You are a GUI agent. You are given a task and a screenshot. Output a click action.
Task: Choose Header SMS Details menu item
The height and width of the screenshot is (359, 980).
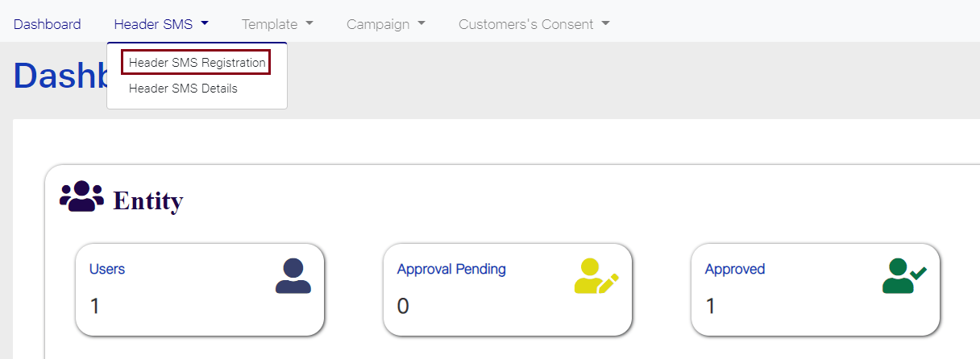coord(183,89)
